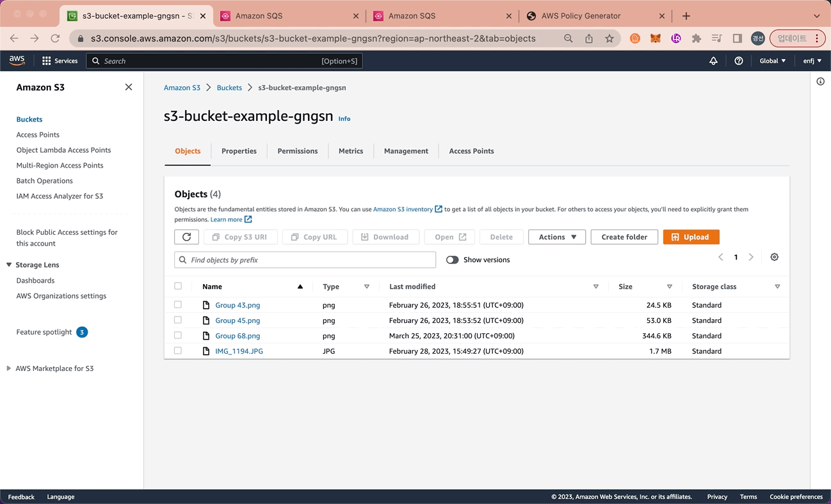Open the Global region dropdown
This screenshot has width=831, height=504.
tap(773, 61)
